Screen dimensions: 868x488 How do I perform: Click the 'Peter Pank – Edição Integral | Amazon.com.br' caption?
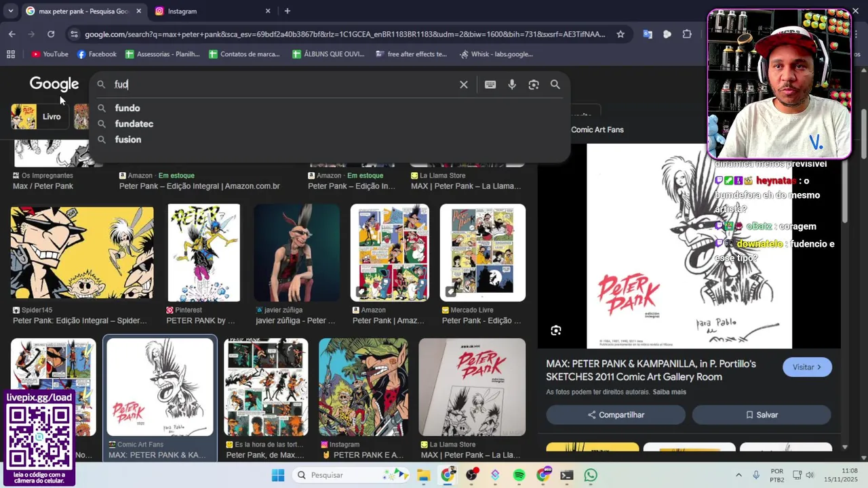199,186
